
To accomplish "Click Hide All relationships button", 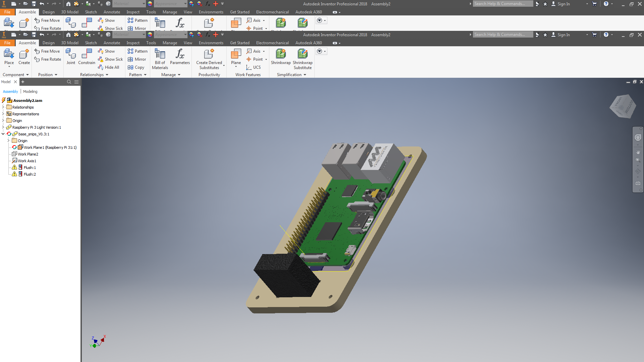I will click(x=109, y=67).
